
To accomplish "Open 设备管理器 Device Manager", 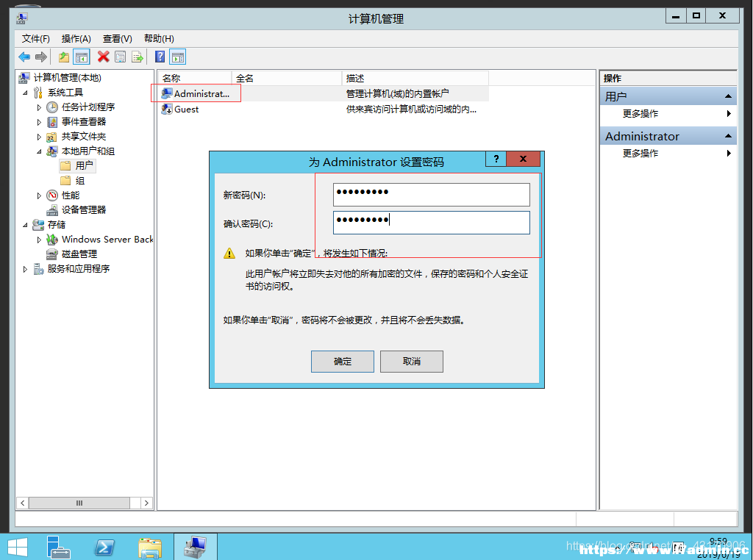I will click(x=76, y=209).
